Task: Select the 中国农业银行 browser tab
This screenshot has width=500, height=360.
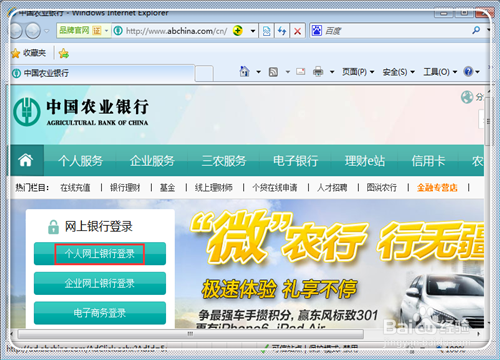Action: [x=102, y=73]
